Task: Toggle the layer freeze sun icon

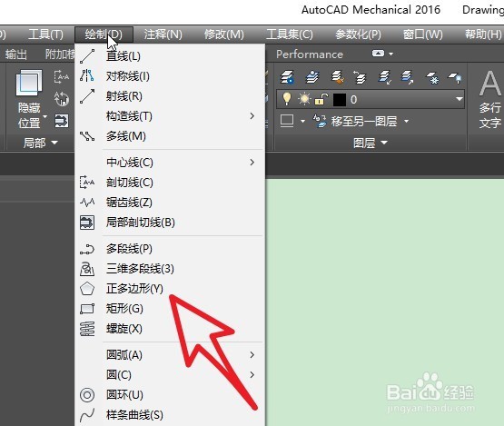Action: 304,99
